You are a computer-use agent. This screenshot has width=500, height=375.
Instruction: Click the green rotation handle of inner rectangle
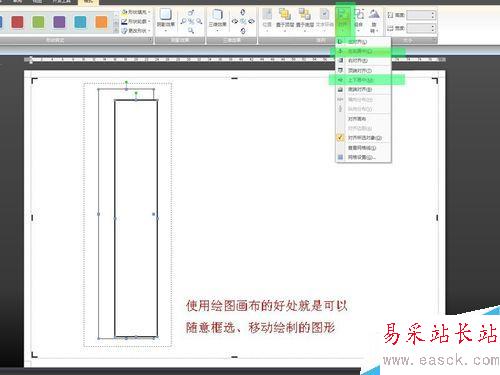136,93
